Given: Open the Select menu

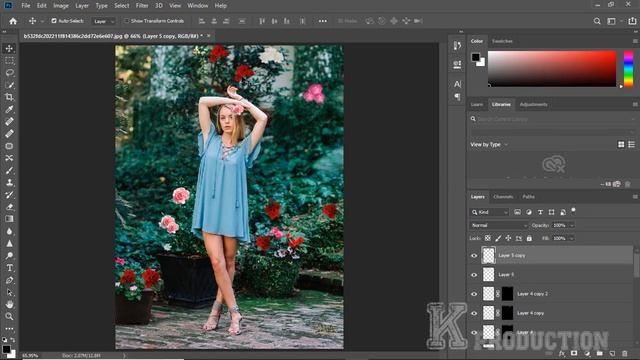Looking at the screenshot, I should coord(122,6).
